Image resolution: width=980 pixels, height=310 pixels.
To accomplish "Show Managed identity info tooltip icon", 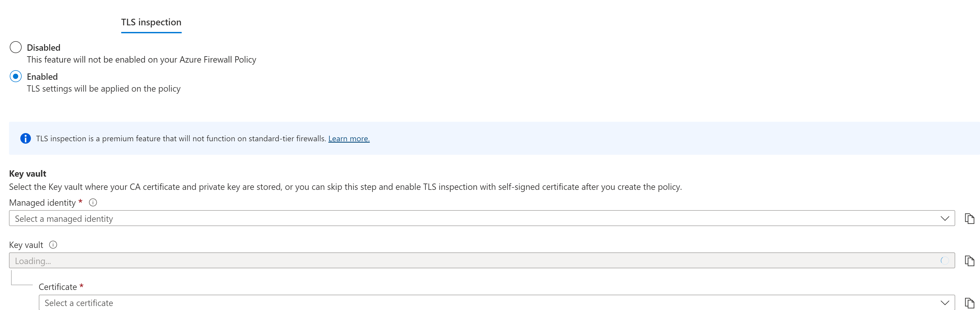I will click(93, 202).
